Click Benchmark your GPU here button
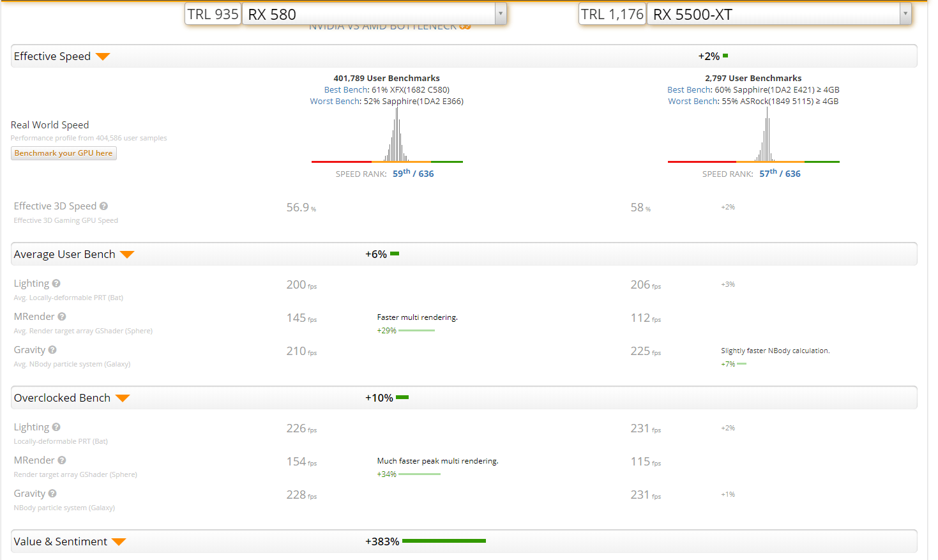 (x=64, y=153)
